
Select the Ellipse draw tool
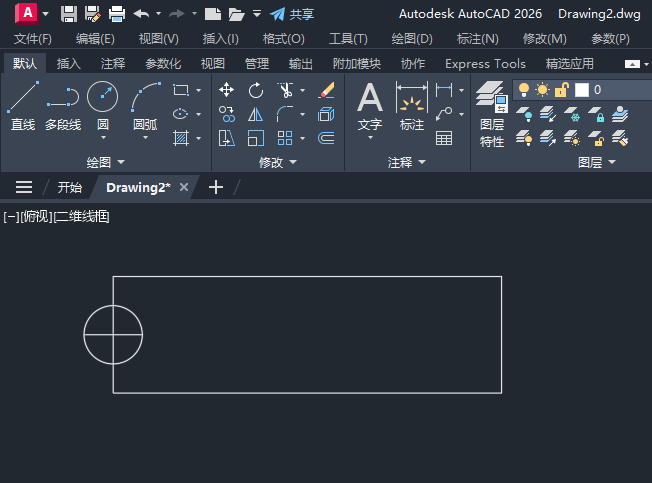pyautogui.click(x=181, y=114)
